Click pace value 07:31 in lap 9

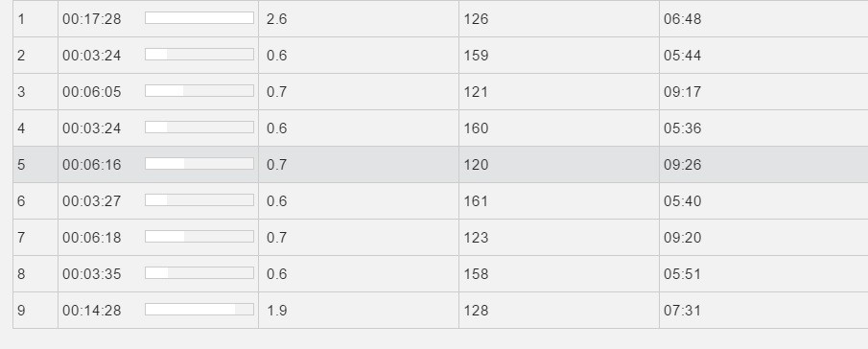coord(683,311)
